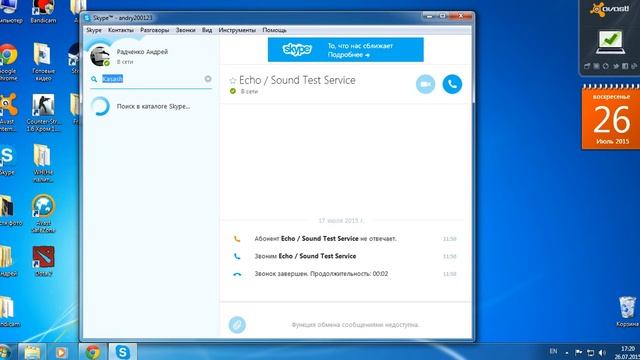Open the Инструменты menu
Image resolution: width=640 pixels, height=360 pixels.
pyautogui.click(x=237, y=30)
